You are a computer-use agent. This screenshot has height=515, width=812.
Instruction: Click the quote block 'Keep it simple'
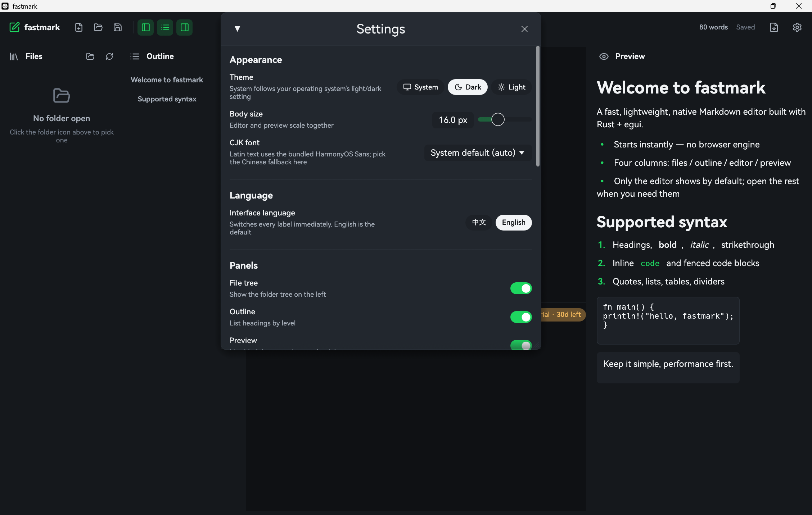pyautogui.click(x=668, y=368)
